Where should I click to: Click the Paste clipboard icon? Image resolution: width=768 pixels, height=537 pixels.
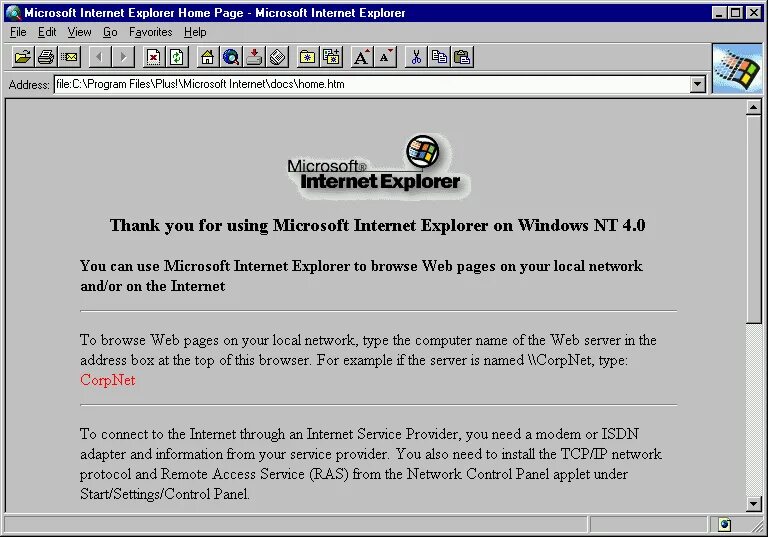[x=462, y=57]
